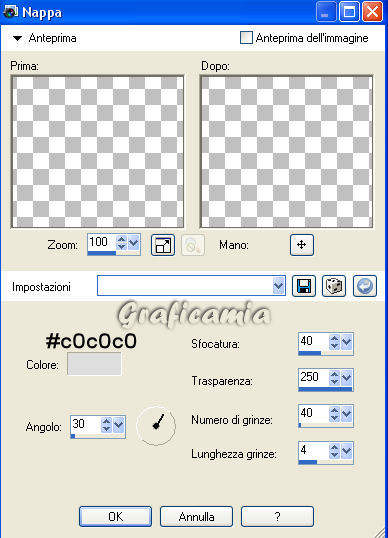Image resolution: width=388 pixels, height=538 pixels.
Task: Open the Sfocatura slider dropdown arrow
Action: (x=346, y=342)
